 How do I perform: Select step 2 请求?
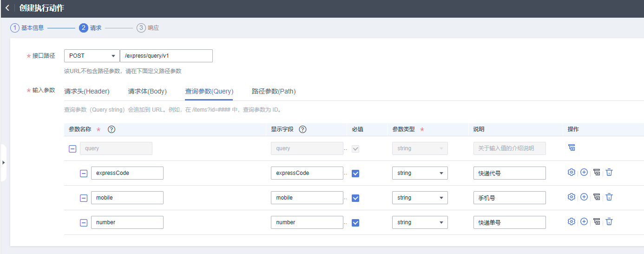coord(90,28)
